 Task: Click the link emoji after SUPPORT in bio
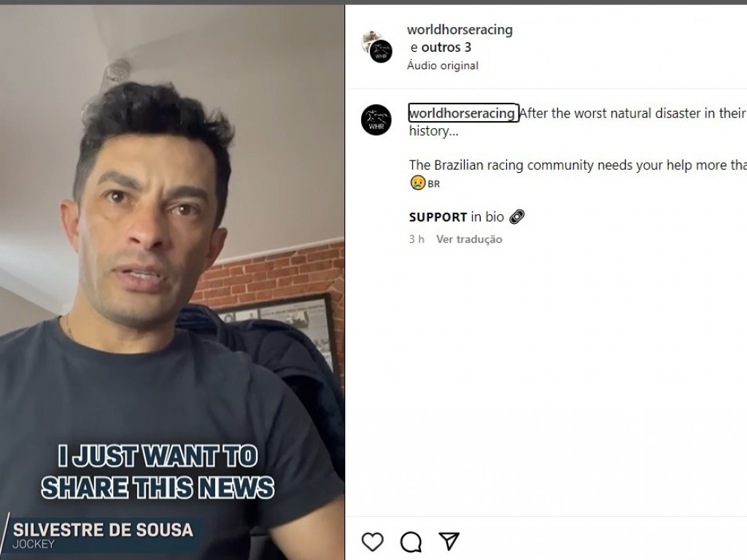[517, 217]
